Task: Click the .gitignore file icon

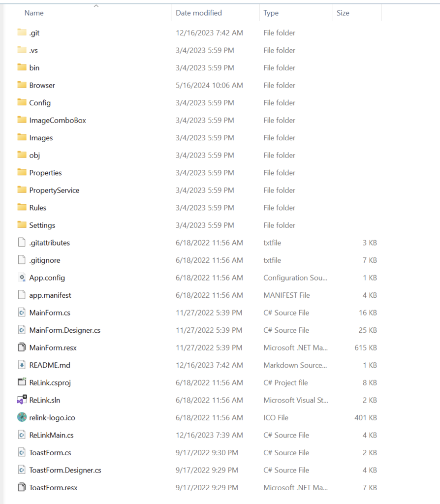Action: click(x=22, y=260)
